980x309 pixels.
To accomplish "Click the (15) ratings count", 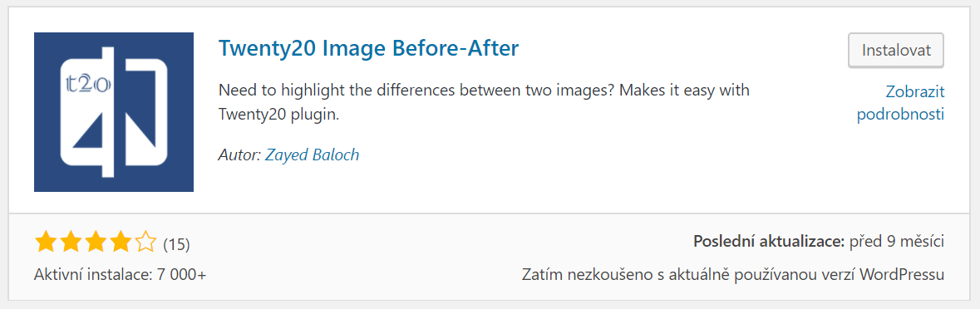I will [176, 244].
